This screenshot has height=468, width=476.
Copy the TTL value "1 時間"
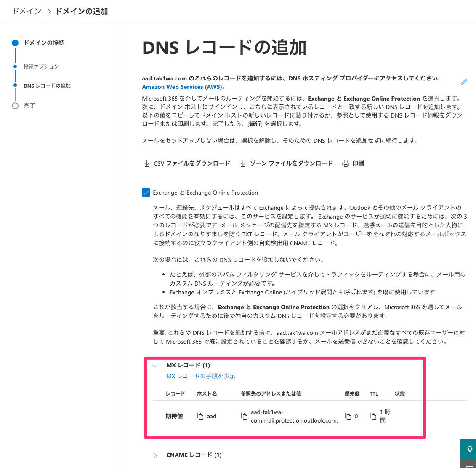[x=373, y=416]
